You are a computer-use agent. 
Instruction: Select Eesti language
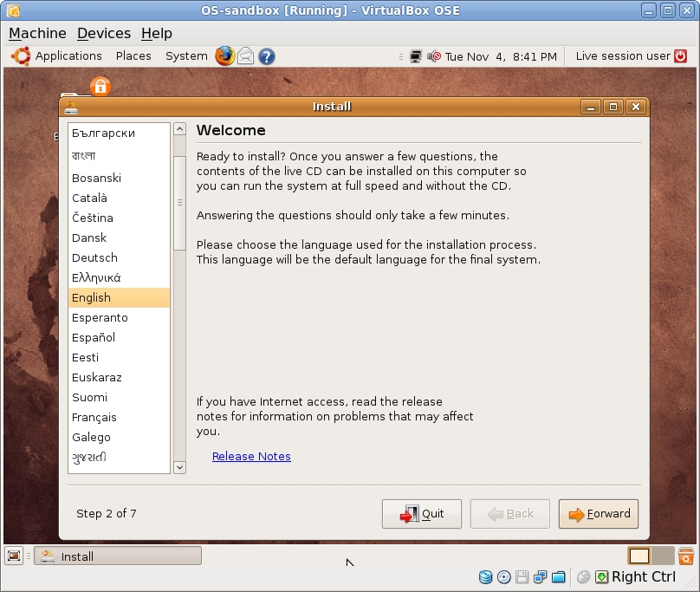[119, 357]
